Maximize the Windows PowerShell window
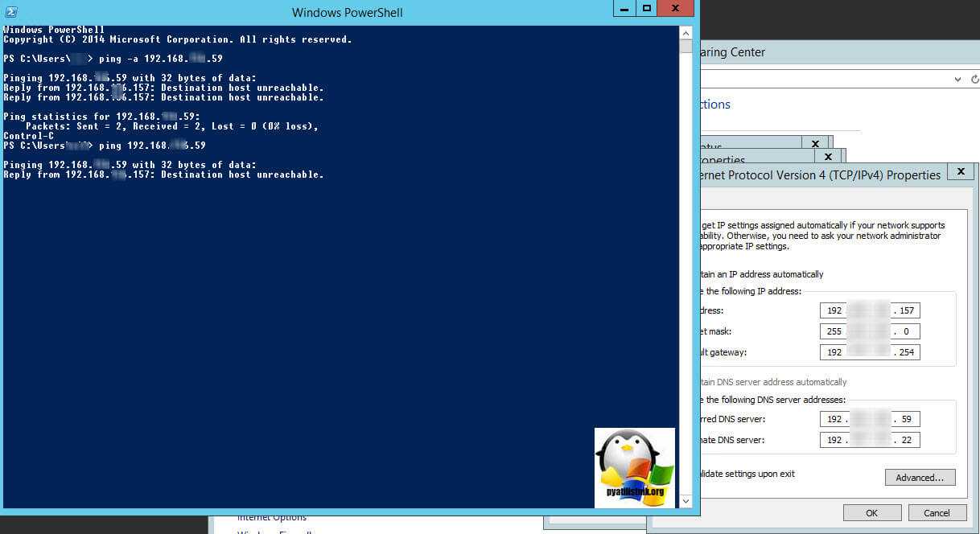This screenshot has height=534, width=980. tap(646, 9)
